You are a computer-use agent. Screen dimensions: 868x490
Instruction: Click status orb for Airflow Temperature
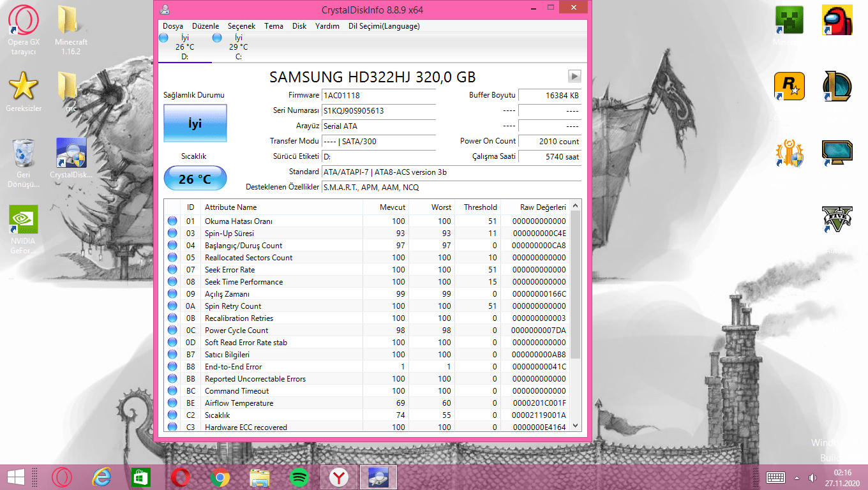pyautogui.click(x=172, y=403)
